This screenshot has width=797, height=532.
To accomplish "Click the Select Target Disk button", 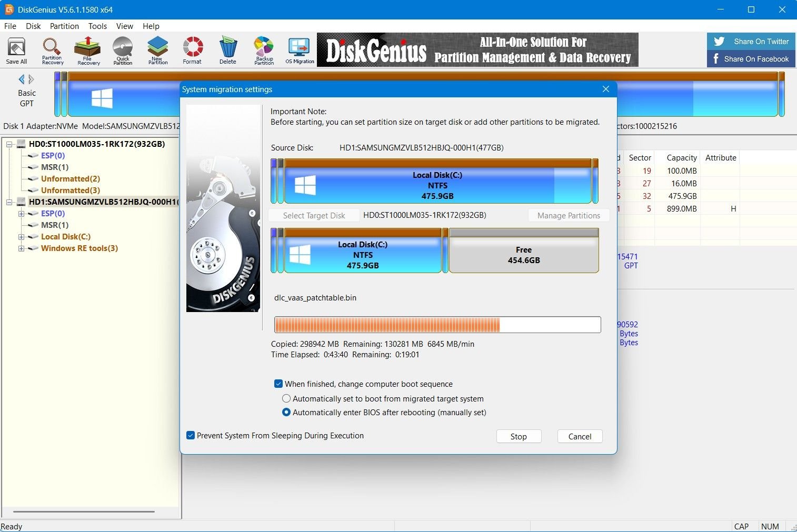I will coord(314,215).
